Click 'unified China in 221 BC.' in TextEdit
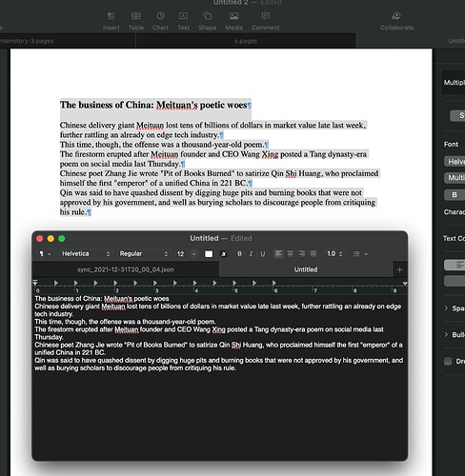This screenshot has height=476, width=465. click(71, 352)
